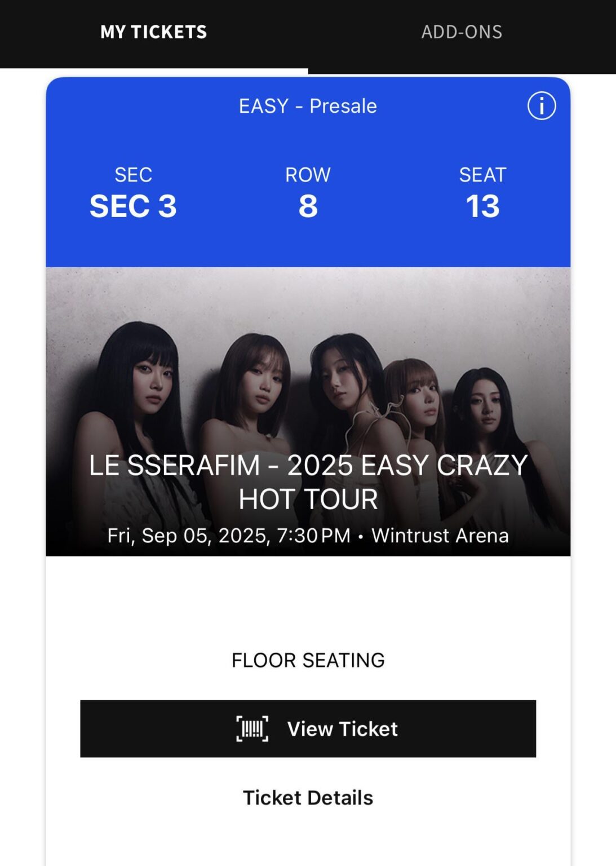The width and height of the screenshot is (616, 866).
Task: Select the MY TICKETS tab
Action: (x=153, y=32)
